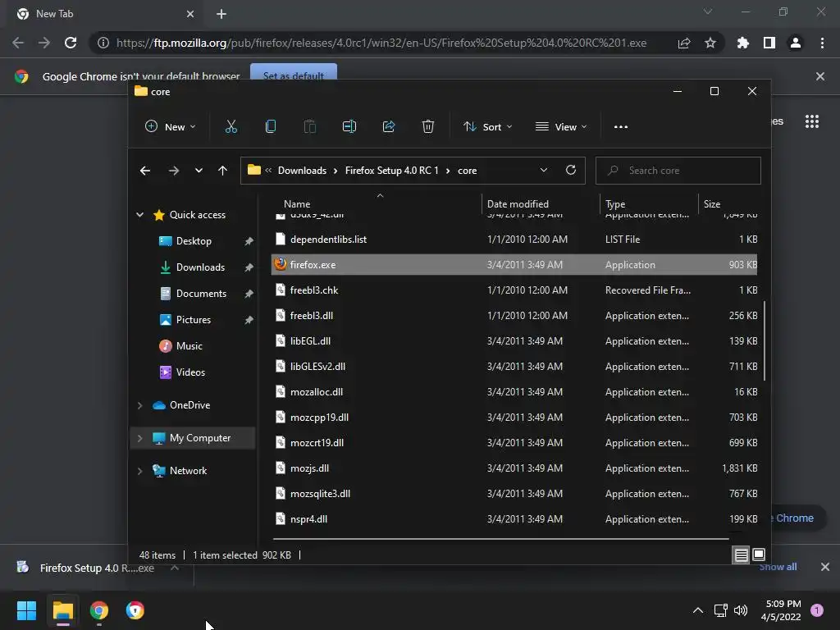Open the volume control in the system tray
This screenshot has width=840, height=630.
point(741,610)
